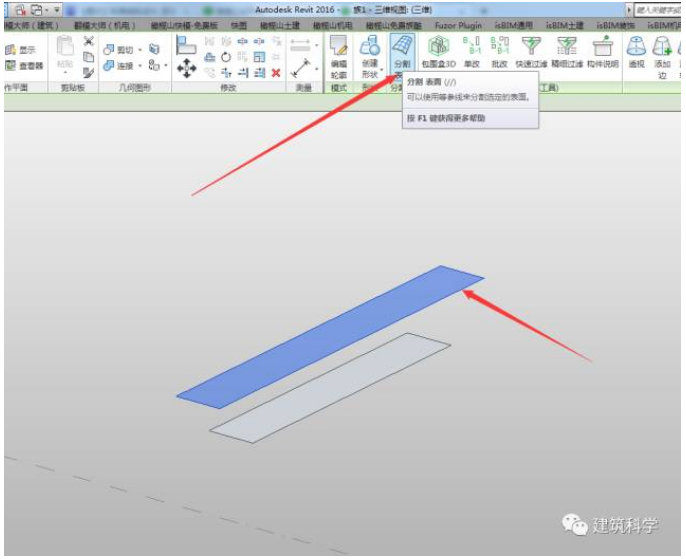Click the Scale tool in the Modify panel
Viewport: 686px width, 559px height.
click(x=259, y=57)
